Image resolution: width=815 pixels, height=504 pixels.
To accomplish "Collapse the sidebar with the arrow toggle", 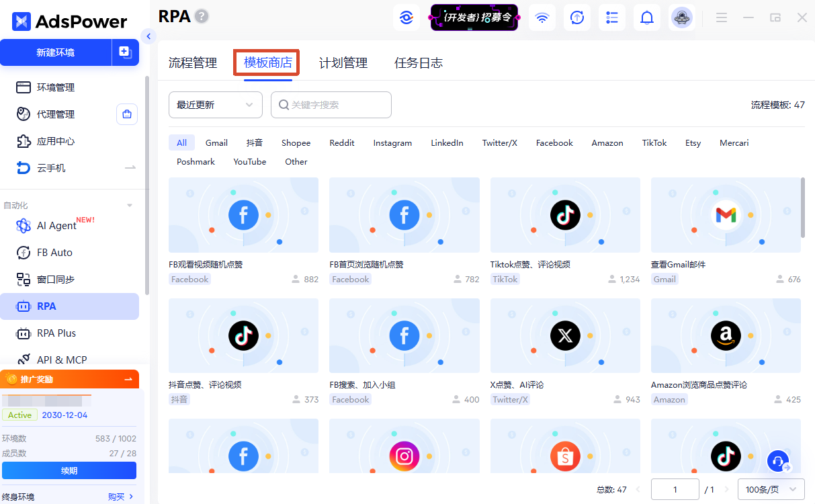I will (x=148, y=36).
